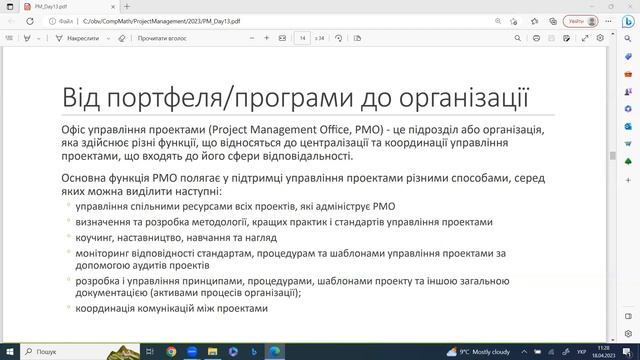The image size is (640, 360).
Task: Start Прочитати вголос read aloud
Action: click(162, 38)
